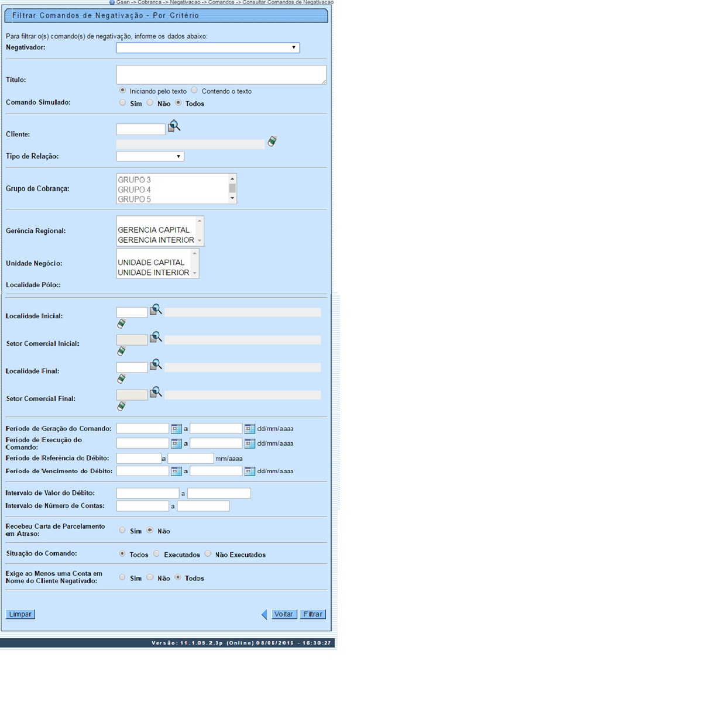728x723 pixels.
Task: Open the Negativador dropdown
Action: click(x=208, y=48)
